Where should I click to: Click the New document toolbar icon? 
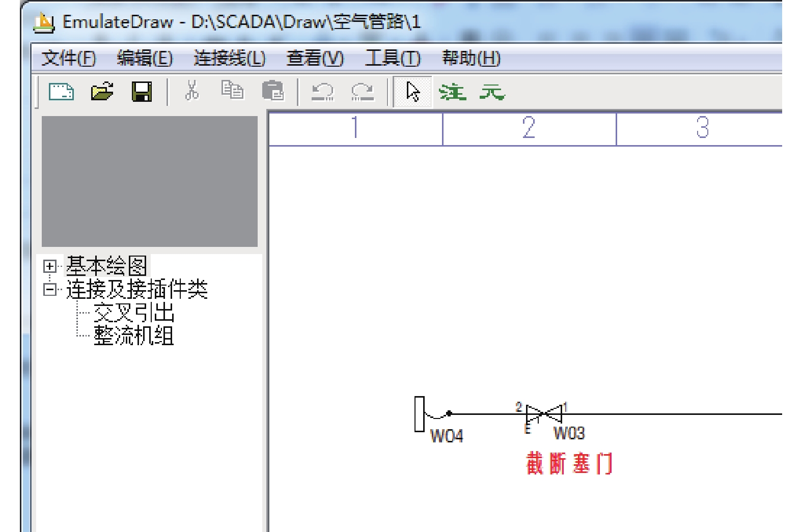(61, 92)
